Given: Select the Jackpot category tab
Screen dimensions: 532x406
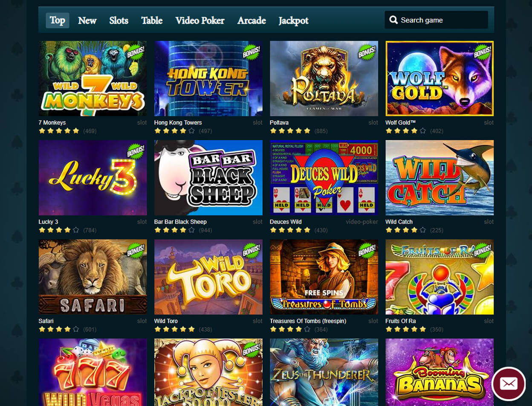Looking at the screenshot, I should pyautogui.click(x=293, y=20).
